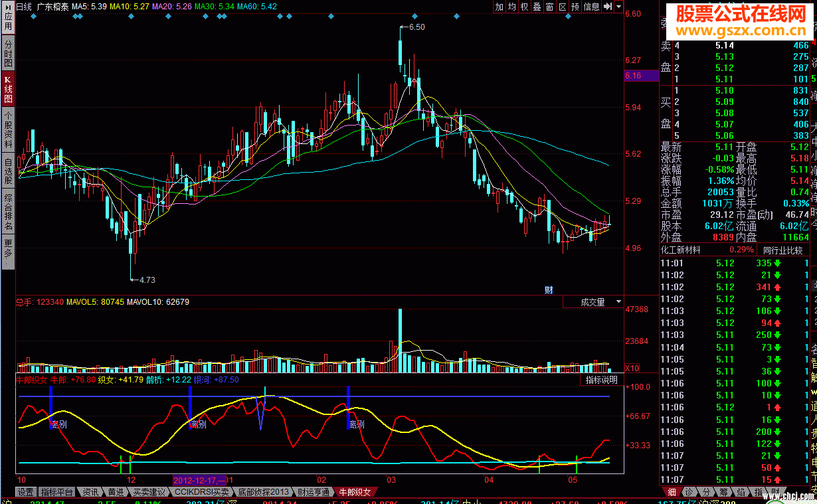
Task: Open the 化工新材料 sector link
Action: coord(682,250)
